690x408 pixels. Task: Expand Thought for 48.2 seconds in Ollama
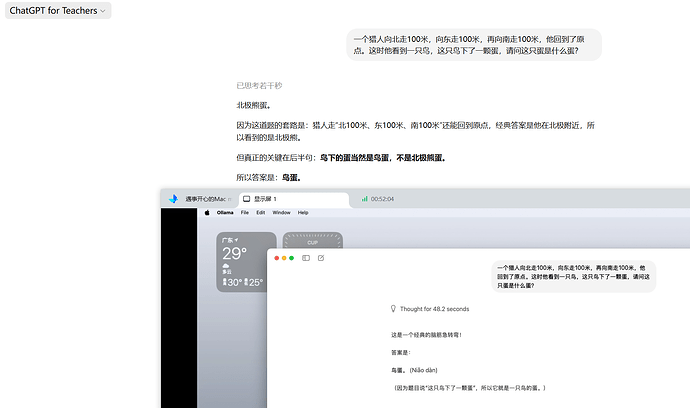pos(434,309)
